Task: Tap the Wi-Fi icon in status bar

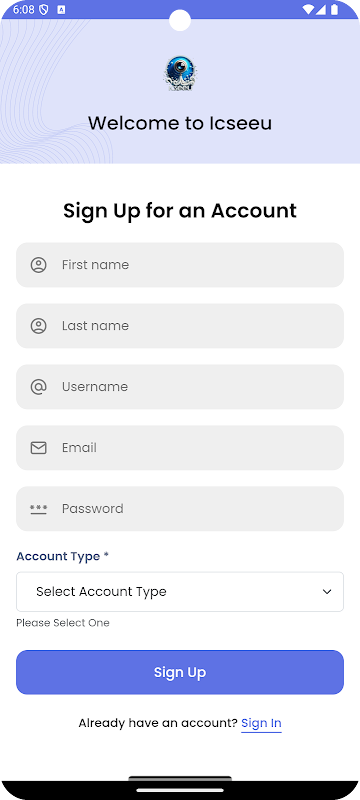Action: coord(308,10)
